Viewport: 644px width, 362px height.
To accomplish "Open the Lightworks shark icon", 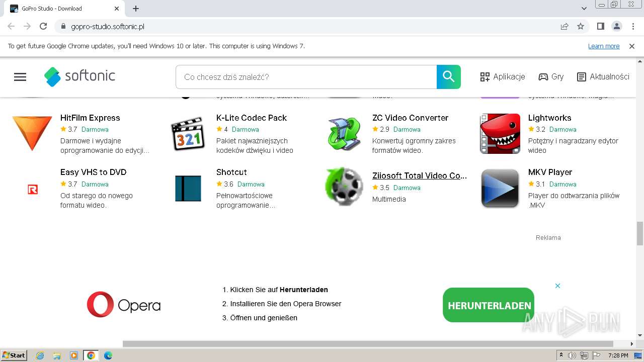I will 500,133.
